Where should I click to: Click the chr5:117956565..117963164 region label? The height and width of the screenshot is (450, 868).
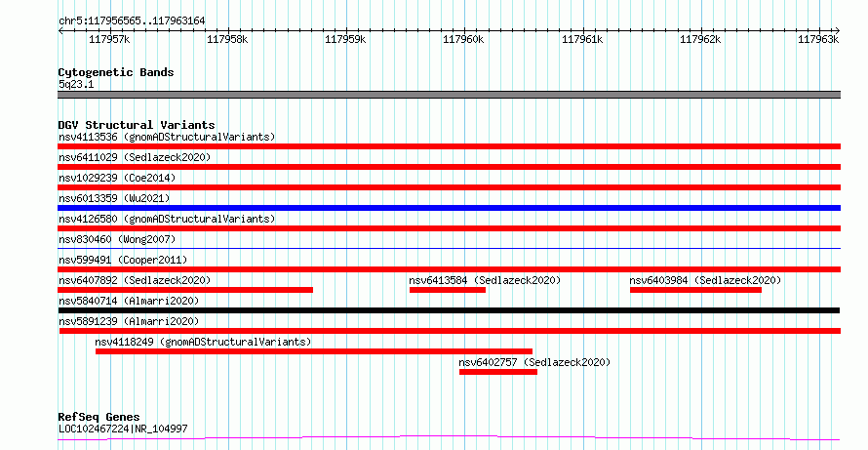coord(132,21)
